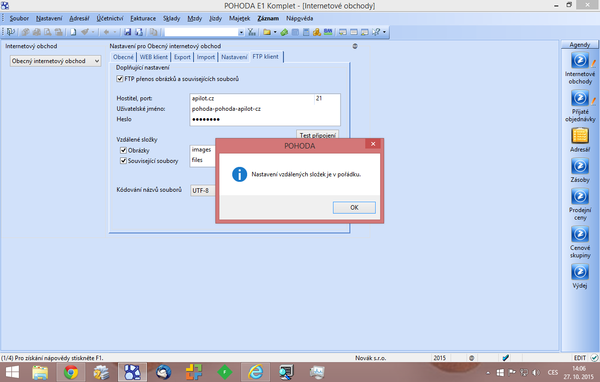Open the Mzdy menu
The image size is (600, 382).
(x=194, y=18)
